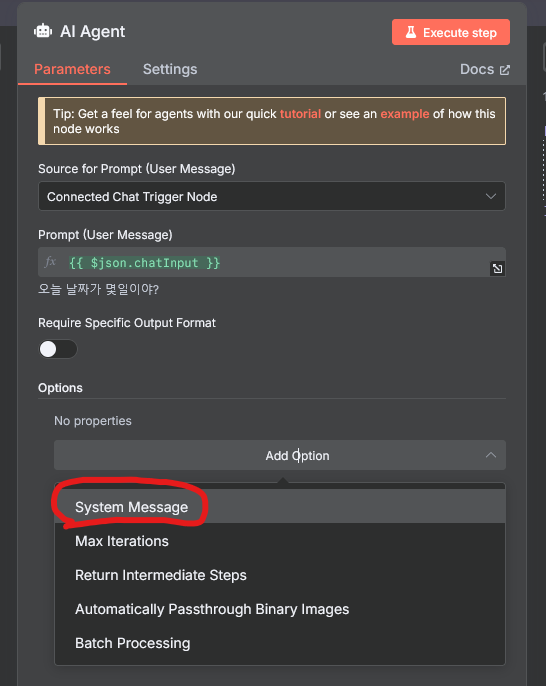Image resolution: width=546 pixels, height=686 pixels.
Task: Open the tutorial link in tip
Action: click(x=300, y=114)
